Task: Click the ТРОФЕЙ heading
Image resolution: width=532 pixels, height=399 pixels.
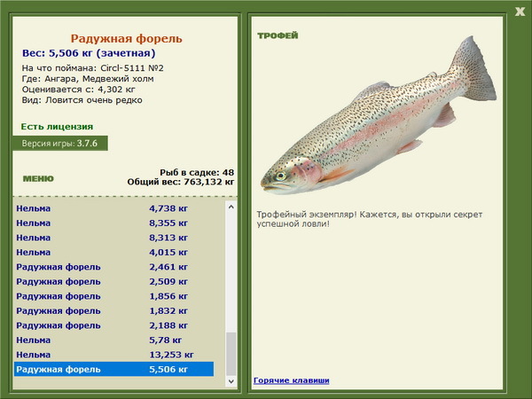Action: pyautogui.click(x=278, y=35)
